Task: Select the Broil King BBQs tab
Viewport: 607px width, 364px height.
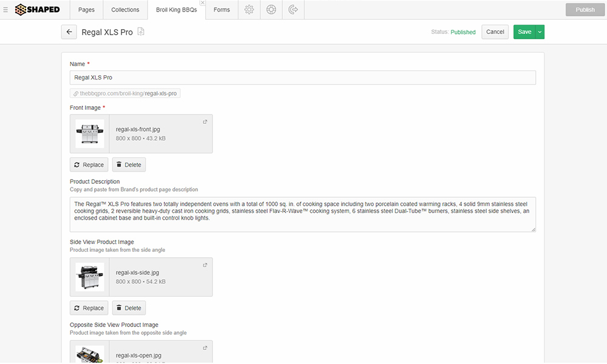Action: [177, 10]
